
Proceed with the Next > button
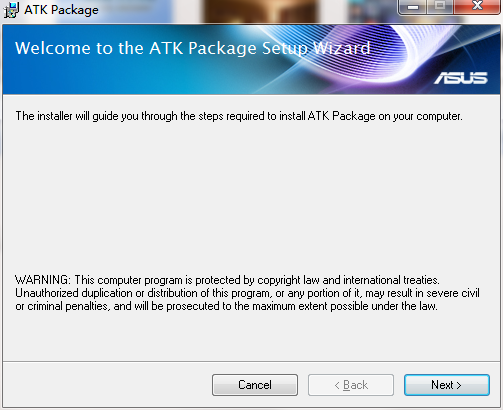point(447,385)
